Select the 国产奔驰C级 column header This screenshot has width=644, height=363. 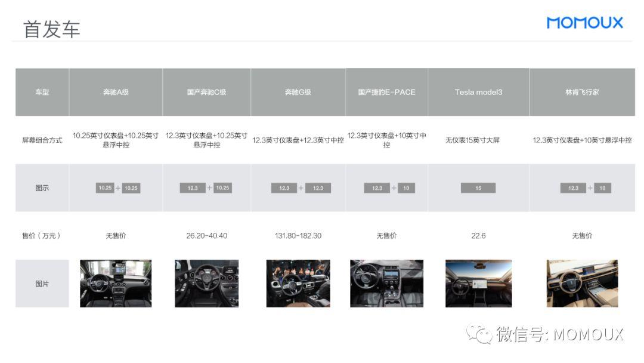tap(206, 92)
